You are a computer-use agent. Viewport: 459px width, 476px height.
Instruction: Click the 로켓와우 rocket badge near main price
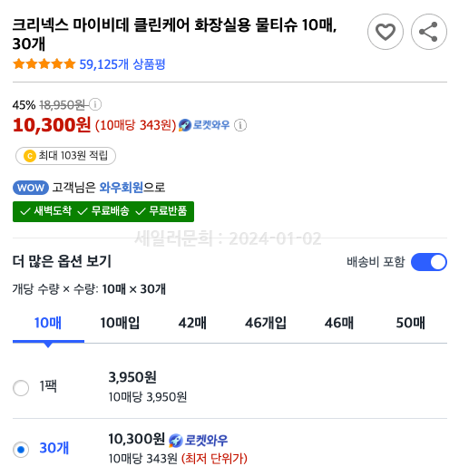tap(204, 125)
